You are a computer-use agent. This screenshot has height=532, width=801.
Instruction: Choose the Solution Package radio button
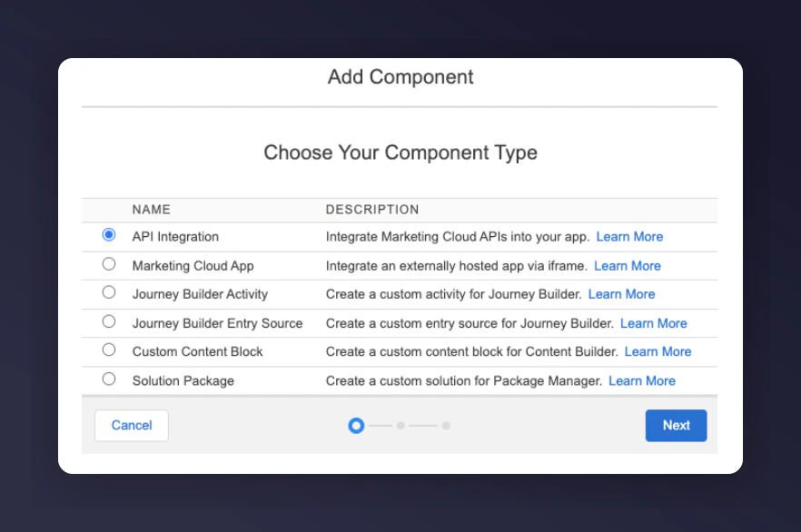pyautogui.click(x=109, y=379)
